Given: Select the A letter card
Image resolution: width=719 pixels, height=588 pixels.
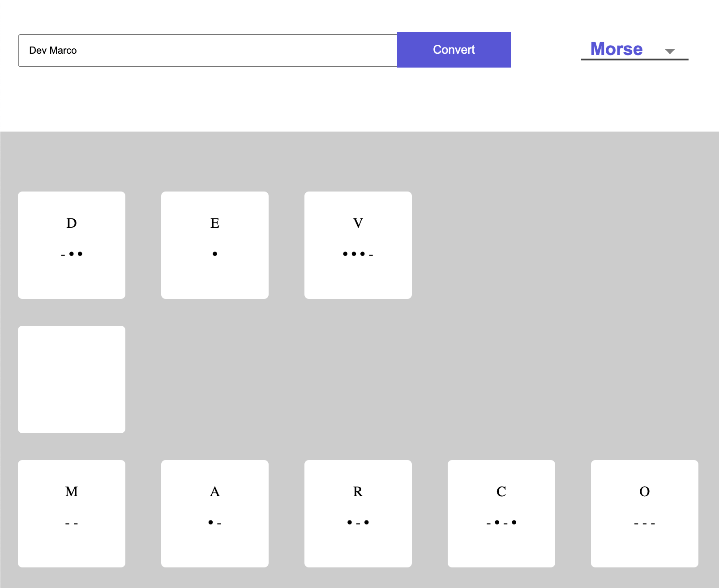Looking at the screenshot, I should (215, 513).
